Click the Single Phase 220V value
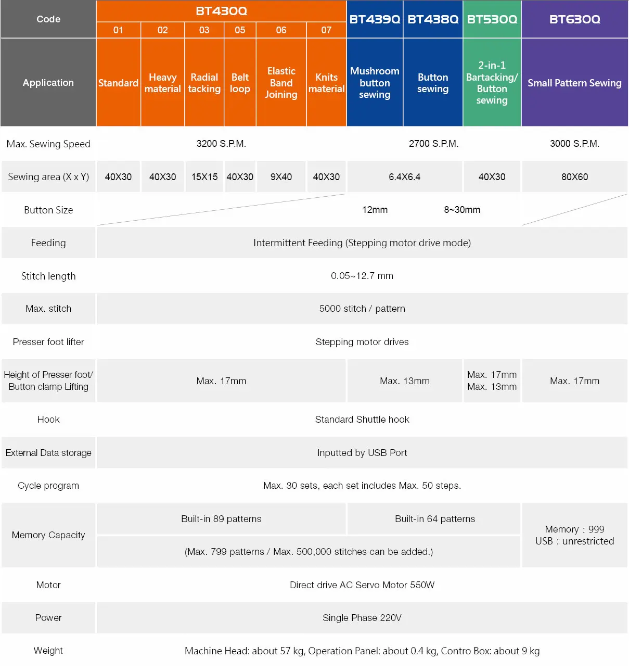The width and height of the screenshot is (629, 672). 362,618
